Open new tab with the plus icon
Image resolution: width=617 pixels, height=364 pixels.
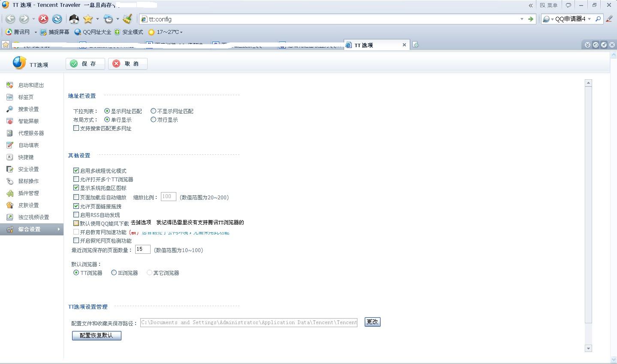(x=415, y=45)
